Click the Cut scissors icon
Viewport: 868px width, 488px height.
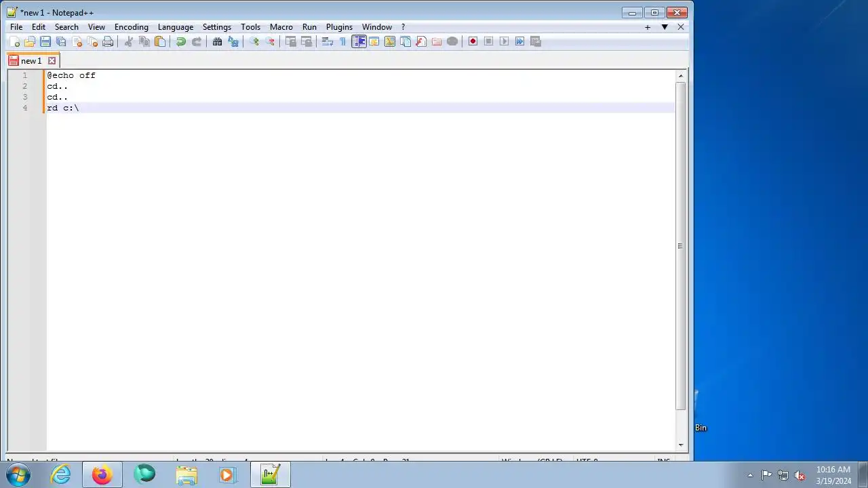pos(129,41)
